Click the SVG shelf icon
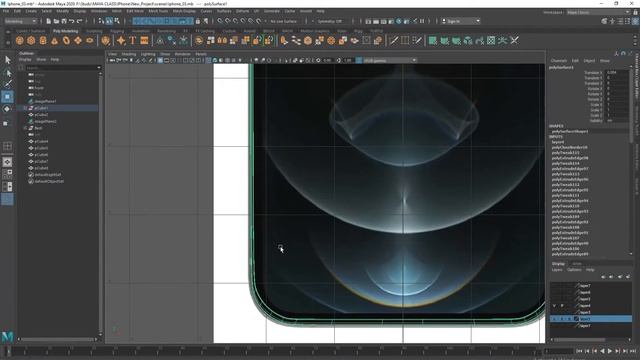This screenshot has width=640, height=360. point(144,40)
